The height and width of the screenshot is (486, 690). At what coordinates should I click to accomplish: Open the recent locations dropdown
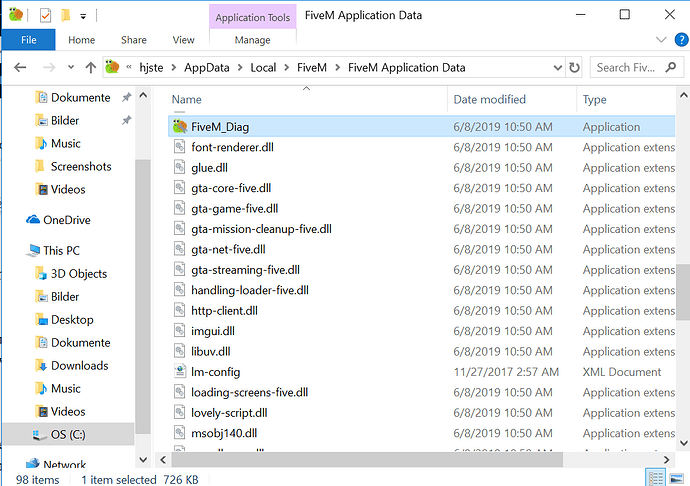tap(71, 67)
